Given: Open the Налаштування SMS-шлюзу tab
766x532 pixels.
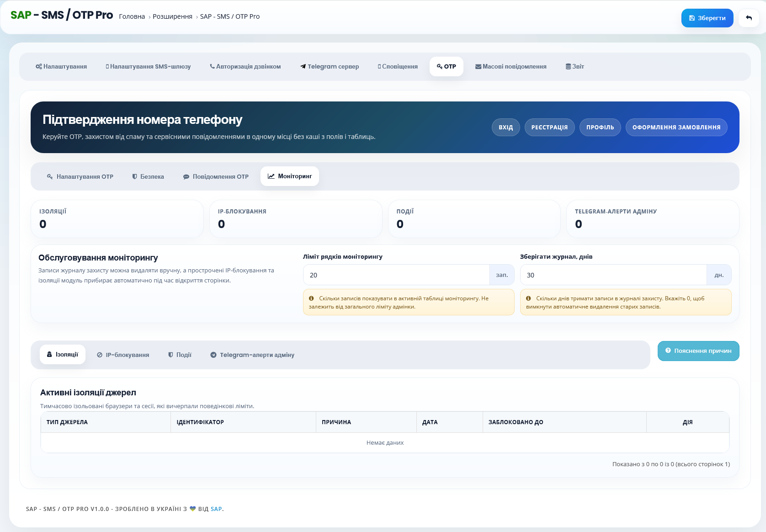Looking at the screenshot, I should click(x=148, y=66).
